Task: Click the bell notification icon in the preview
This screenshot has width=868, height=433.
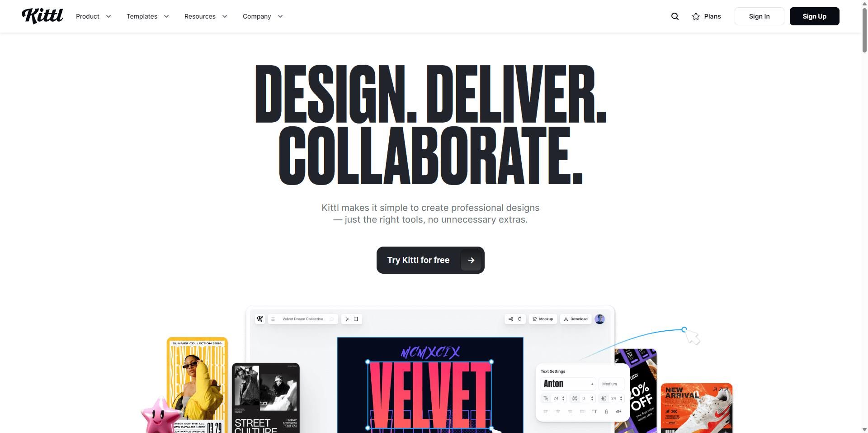Action: [520, 319]
